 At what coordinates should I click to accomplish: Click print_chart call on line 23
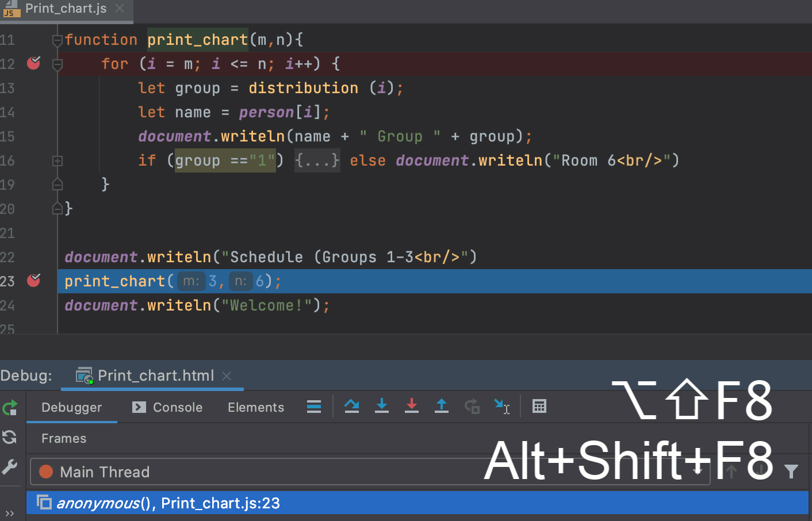point(115,281)
